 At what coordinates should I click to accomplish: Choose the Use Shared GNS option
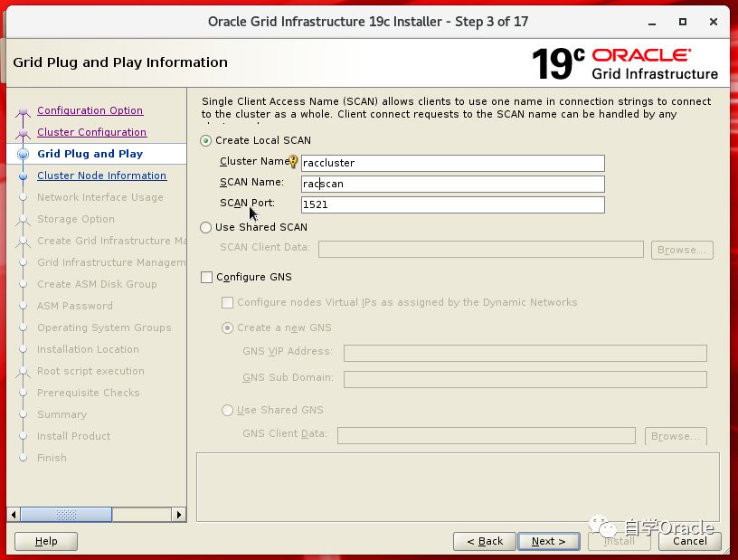click(227, 410)
